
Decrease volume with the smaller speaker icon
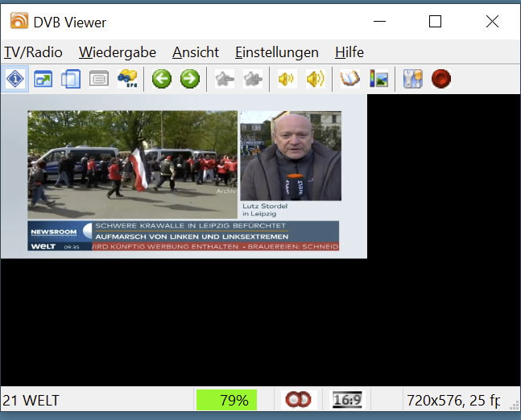(287, 79)
